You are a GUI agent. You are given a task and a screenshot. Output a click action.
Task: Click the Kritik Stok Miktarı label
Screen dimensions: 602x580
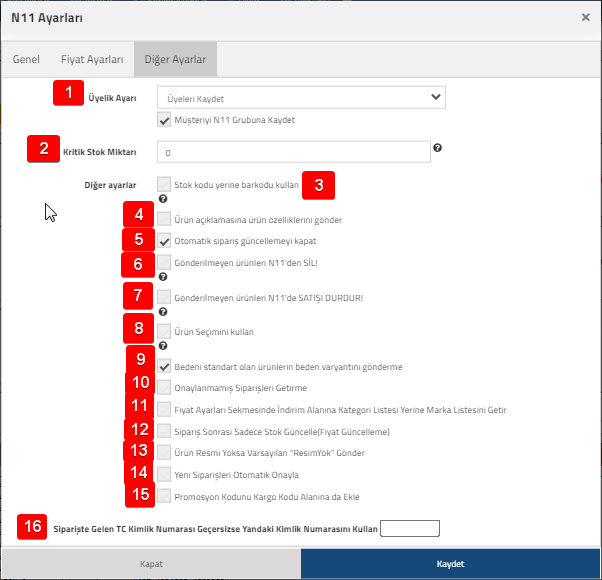coord(100,152)
